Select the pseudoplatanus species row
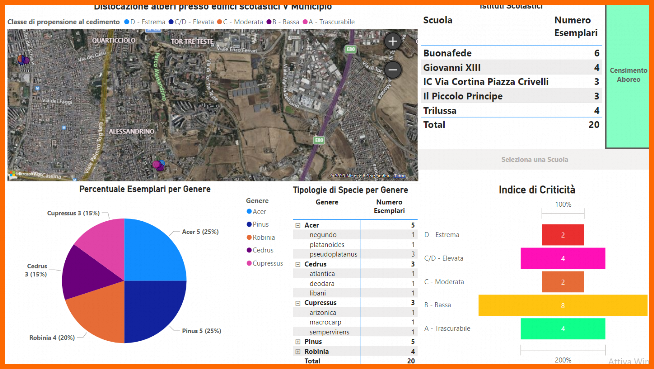Screen dimensions: 654x369 point(355,254)
